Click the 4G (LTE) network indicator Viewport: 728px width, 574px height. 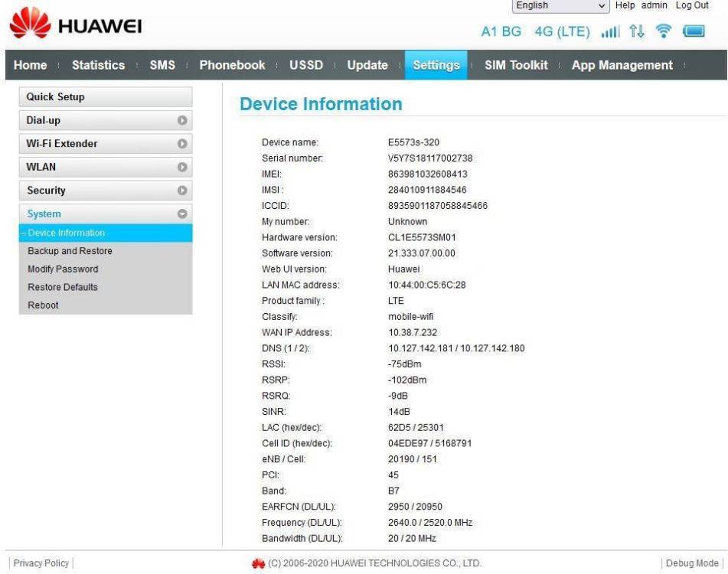(x=562, y=31)
